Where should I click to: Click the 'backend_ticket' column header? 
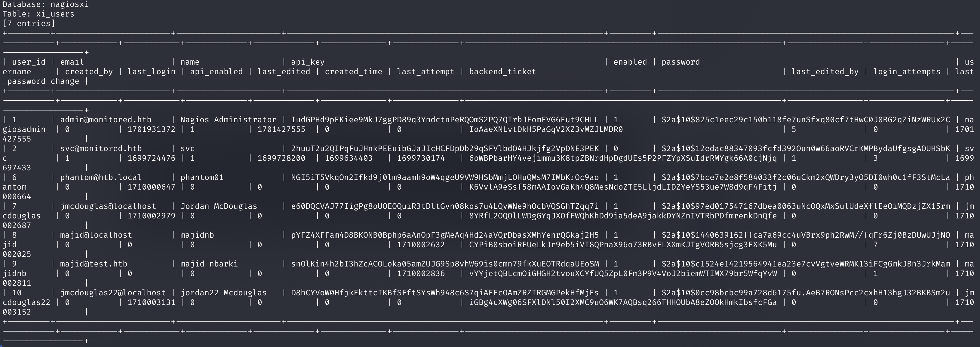coord(502,72)
